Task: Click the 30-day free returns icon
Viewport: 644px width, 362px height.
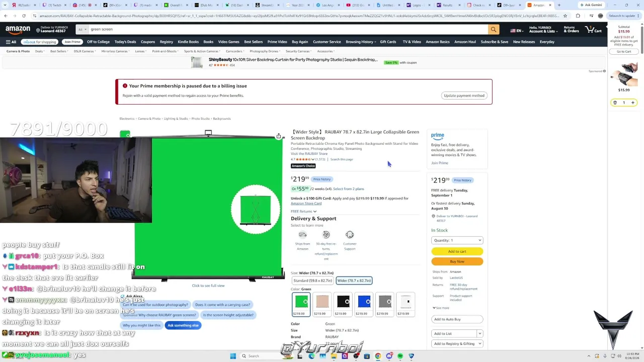Action: click(x=326, y=235)
